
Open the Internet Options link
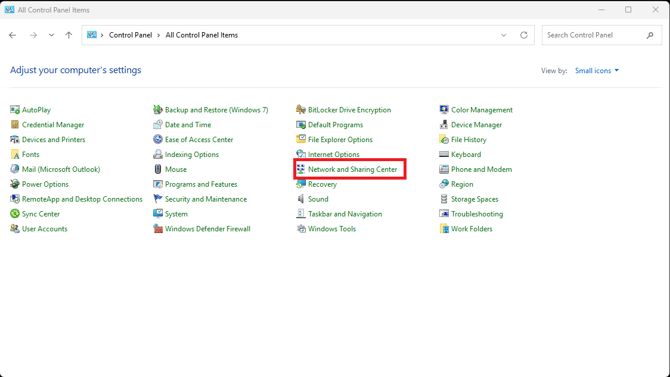coord(334,154)
